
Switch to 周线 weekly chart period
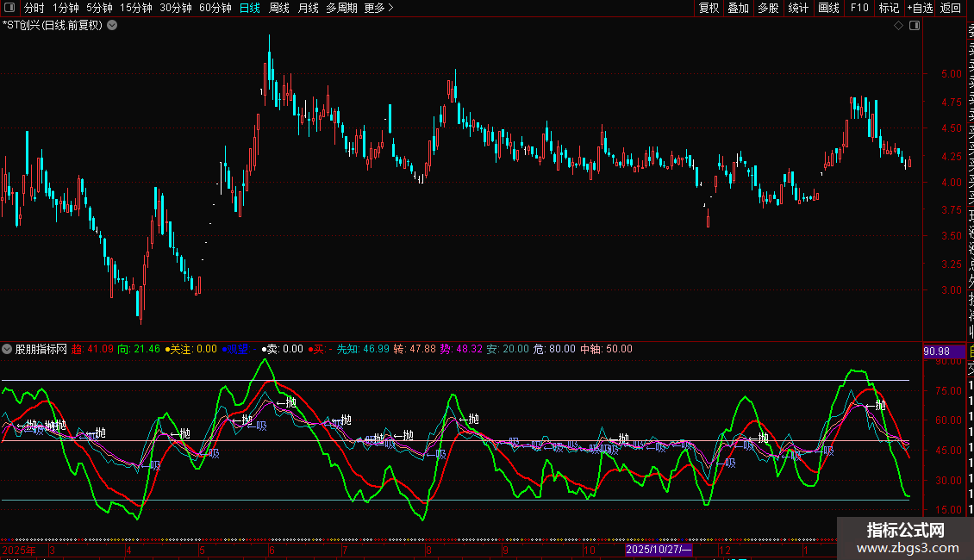coord(279,8)
